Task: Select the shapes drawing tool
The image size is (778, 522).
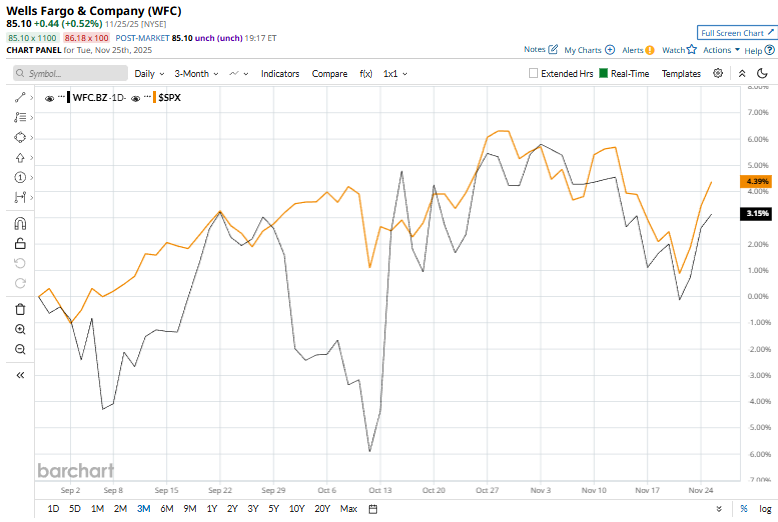Action: point(20,137)
